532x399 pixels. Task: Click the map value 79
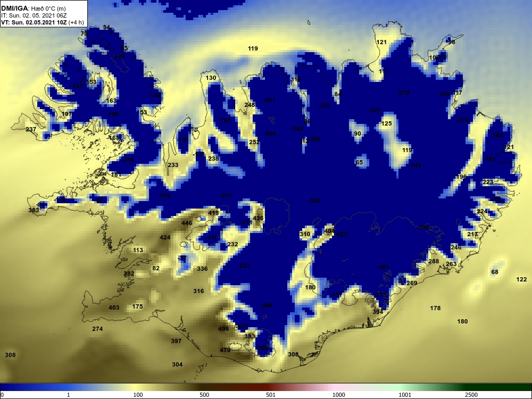point(84,34)
